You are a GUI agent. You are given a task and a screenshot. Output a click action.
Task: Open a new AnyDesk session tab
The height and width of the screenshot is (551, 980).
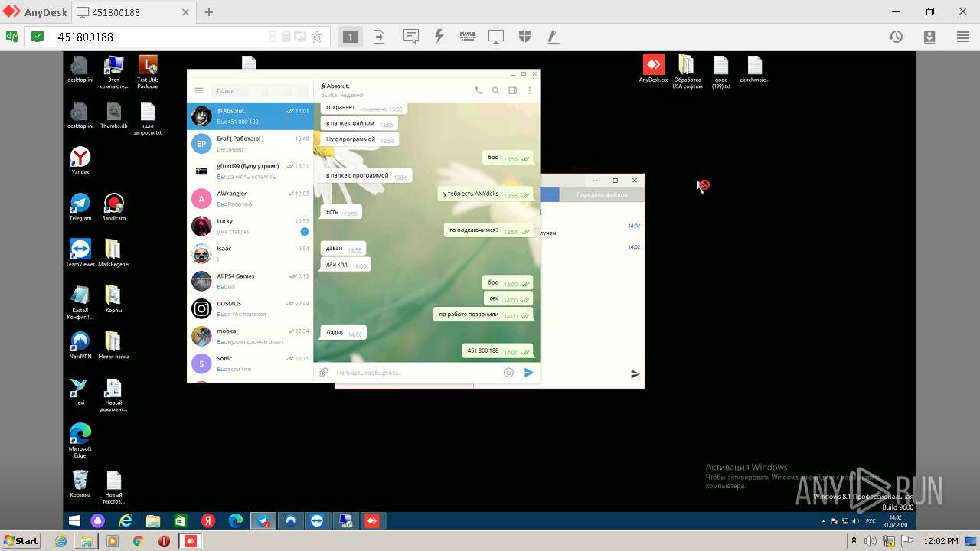click(x=208, y=12)
